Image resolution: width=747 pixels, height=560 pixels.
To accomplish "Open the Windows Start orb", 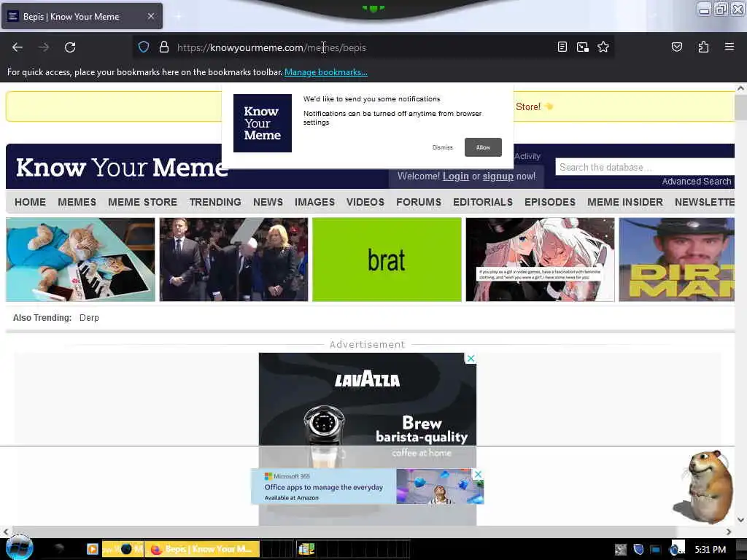I will point(20,548).
